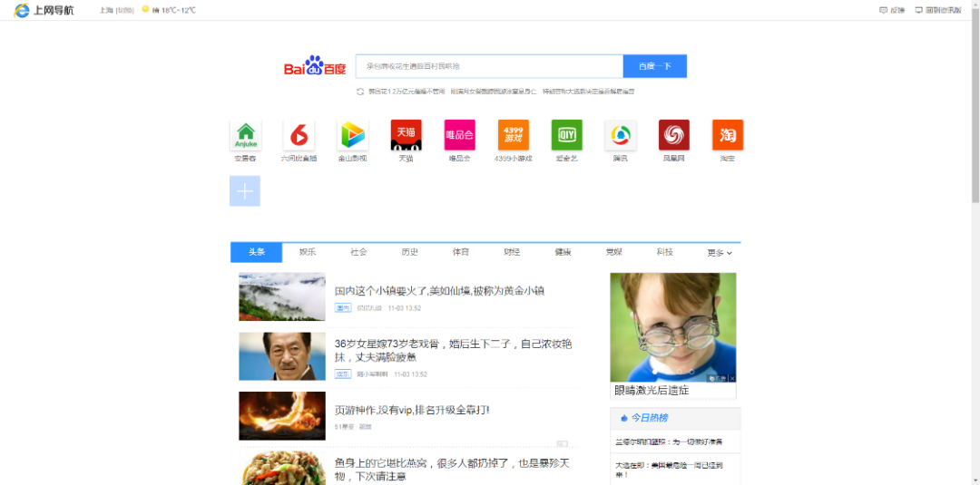
Task: Switch to the 社会 tab
Action: 358,252
